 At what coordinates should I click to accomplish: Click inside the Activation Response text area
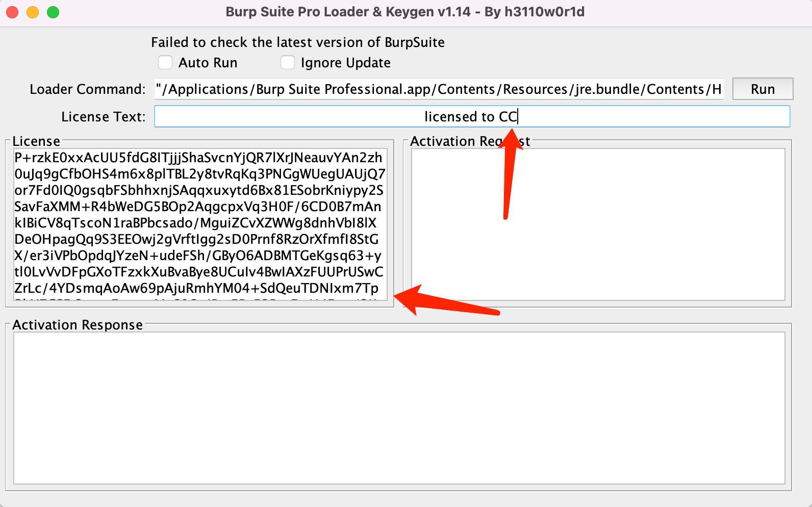pos(399,408)
